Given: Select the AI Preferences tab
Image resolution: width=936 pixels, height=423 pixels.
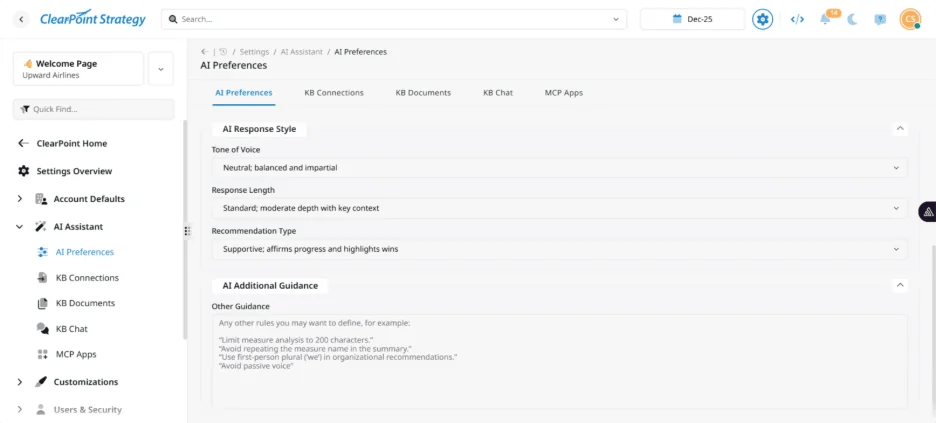Looking at the screenshot, I should [244, 92].
